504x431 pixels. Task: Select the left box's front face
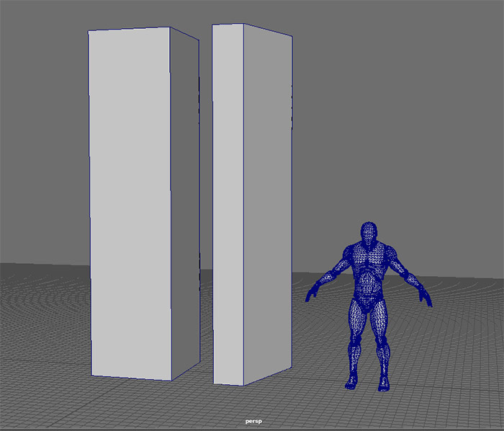(130, 202)
